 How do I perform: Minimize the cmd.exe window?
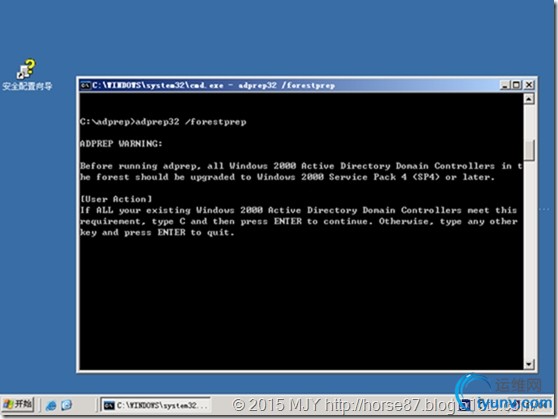click(x=505, y=85)
